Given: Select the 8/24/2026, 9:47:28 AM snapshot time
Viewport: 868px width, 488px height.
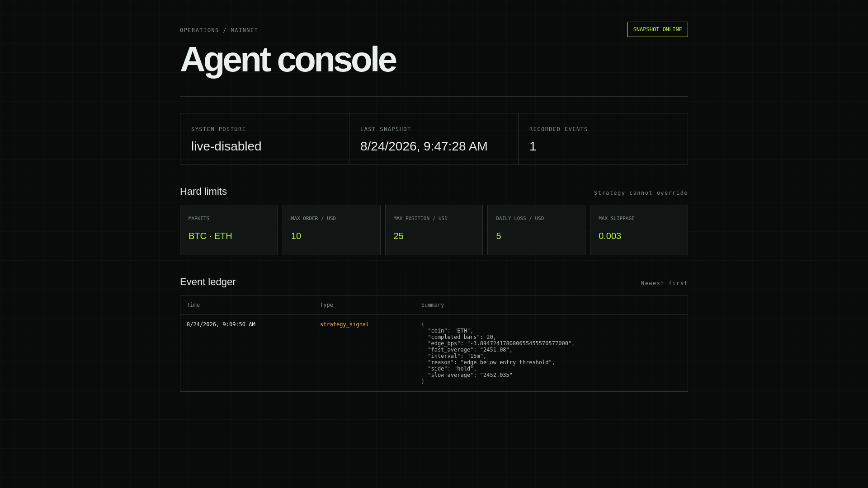Looking at the screenshot, I should (x=424, y=146).
